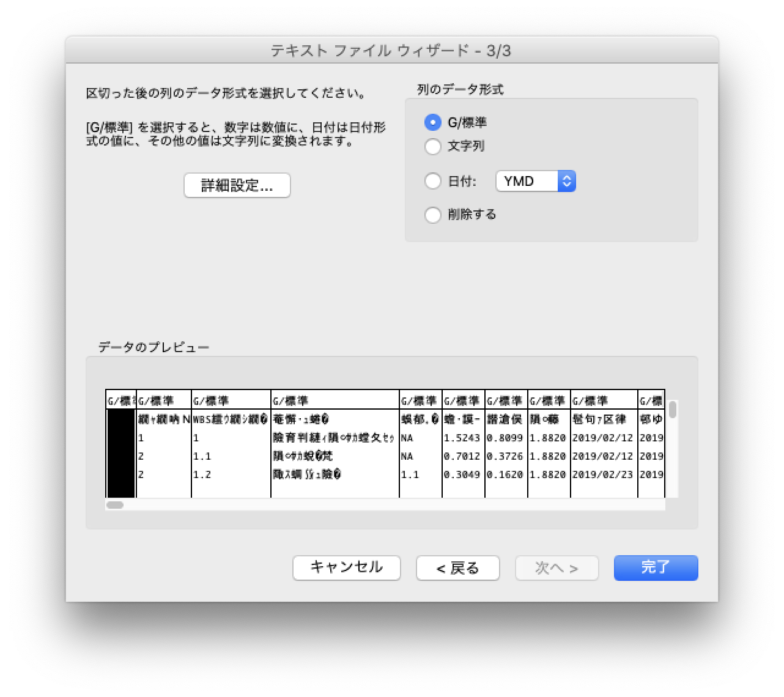Go back with < 戻る button
This screenshot has width=784, height=697.
coord(458,567)
